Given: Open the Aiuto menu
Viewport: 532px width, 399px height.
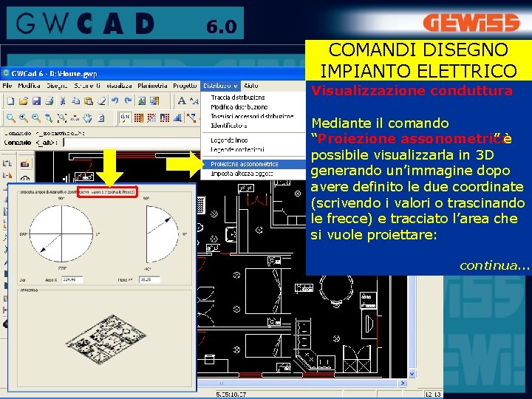Looking at the screenshot, I should click(x=251, y=86).
